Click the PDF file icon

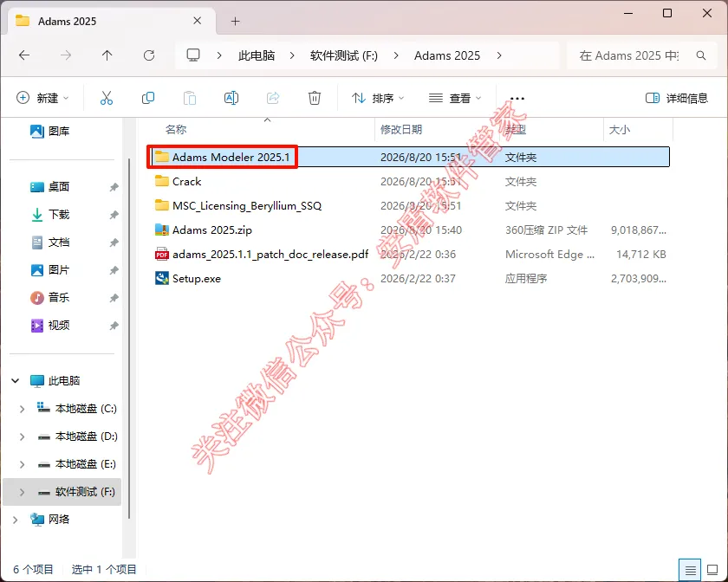coord(161,254)
